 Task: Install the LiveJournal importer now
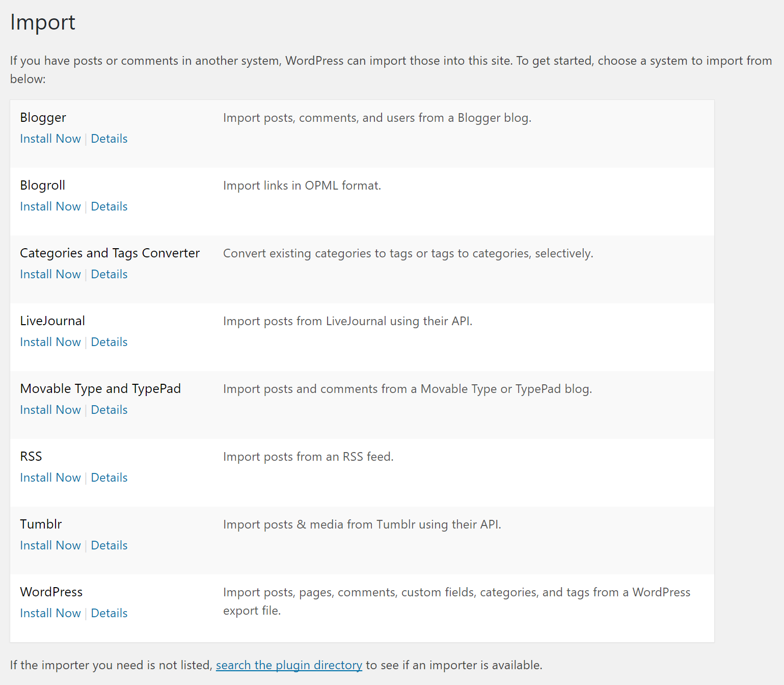(50, 342)
